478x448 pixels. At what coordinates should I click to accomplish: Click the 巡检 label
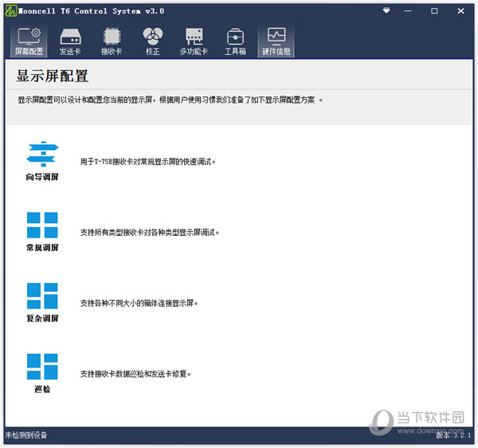click(42, 389)
